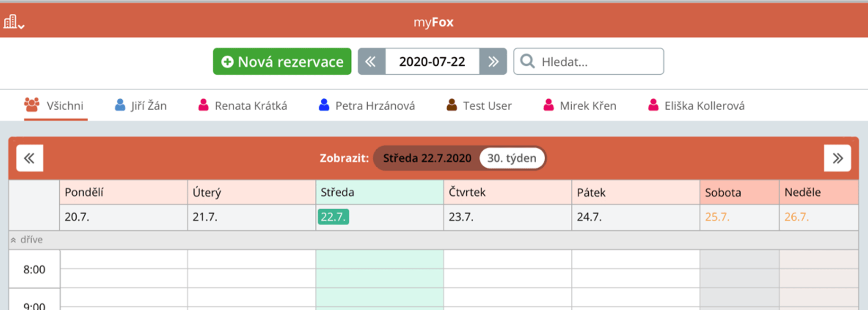Go to previous week in calendar header
Viewport: 868px width, 310px height.
coord(30,158)
